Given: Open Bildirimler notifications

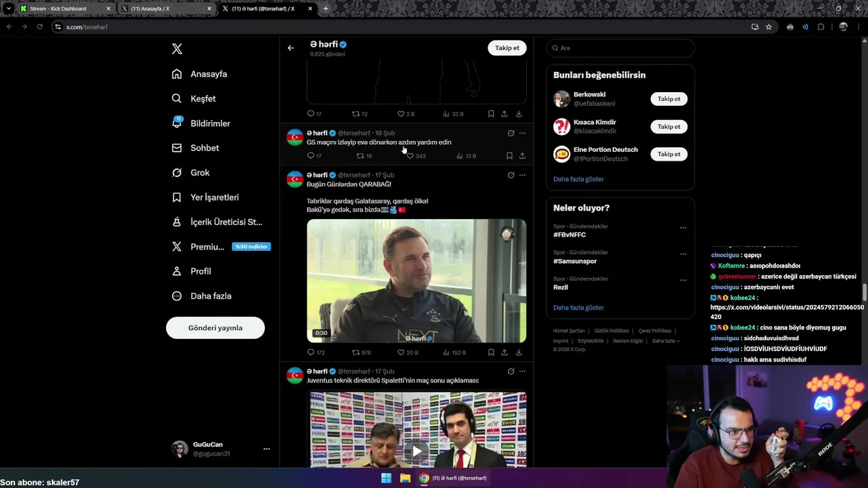Looking at the screenshot, I should (x=201, y=123).
